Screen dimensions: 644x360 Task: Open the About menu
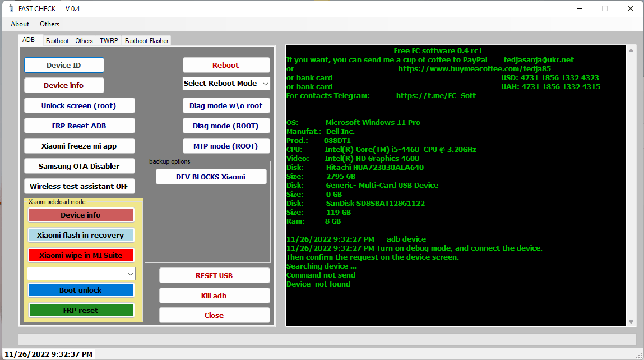click(x=20, y=24)
